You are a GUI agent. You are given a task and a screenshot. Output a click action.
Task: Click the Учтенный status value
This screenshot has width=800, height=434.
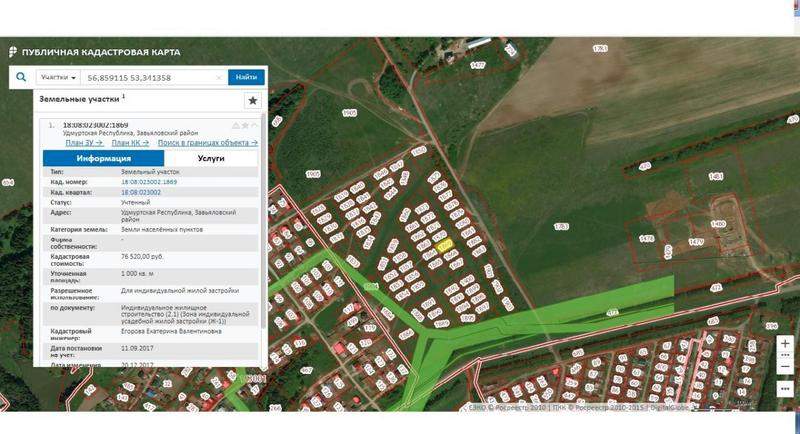click(x=135, y=202)
